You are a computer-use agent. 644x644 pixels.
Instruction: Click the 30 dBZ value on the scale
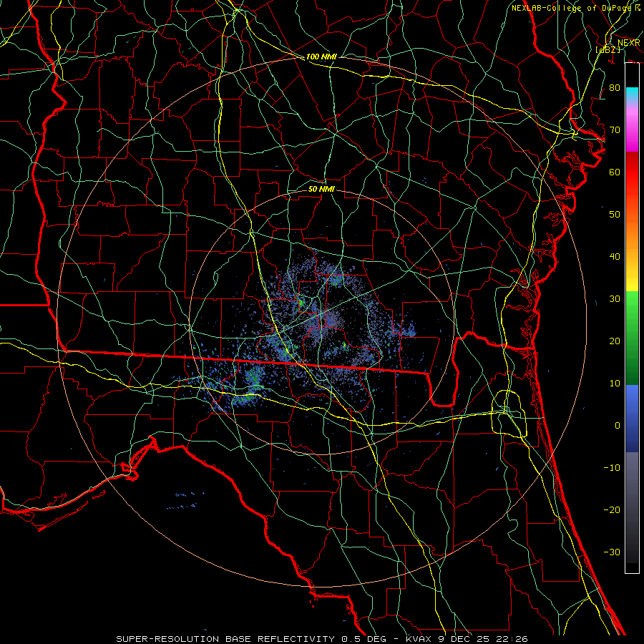[x=615, y=299]
